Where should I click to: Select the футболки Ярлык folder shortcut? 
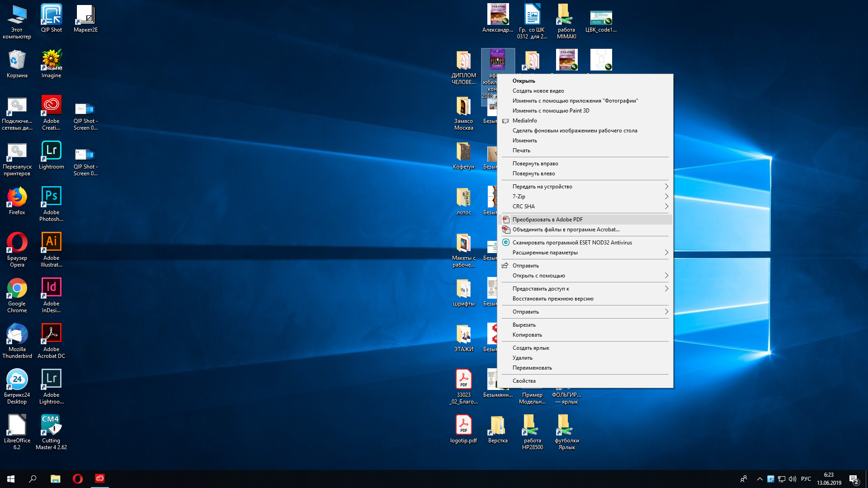566,432
